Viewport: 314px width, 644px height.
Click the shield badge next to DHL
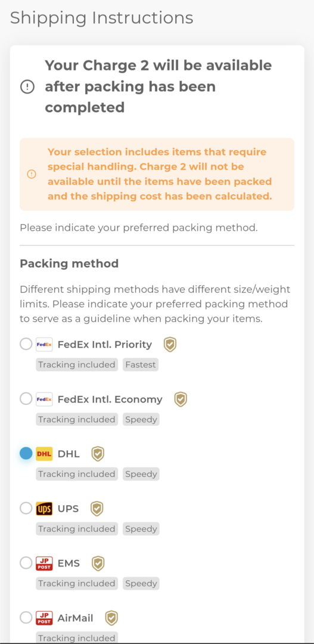(98, 454)
